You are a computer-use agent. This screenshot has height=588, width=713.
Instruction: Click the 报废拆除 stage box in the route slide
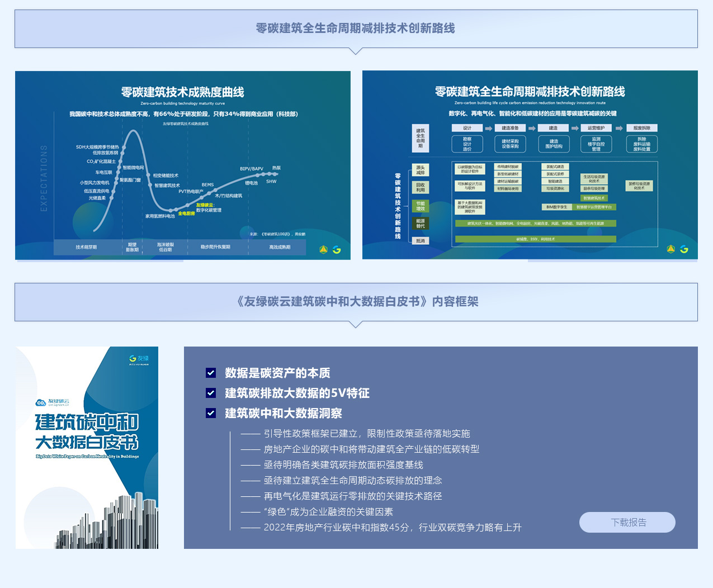(642, 128)
